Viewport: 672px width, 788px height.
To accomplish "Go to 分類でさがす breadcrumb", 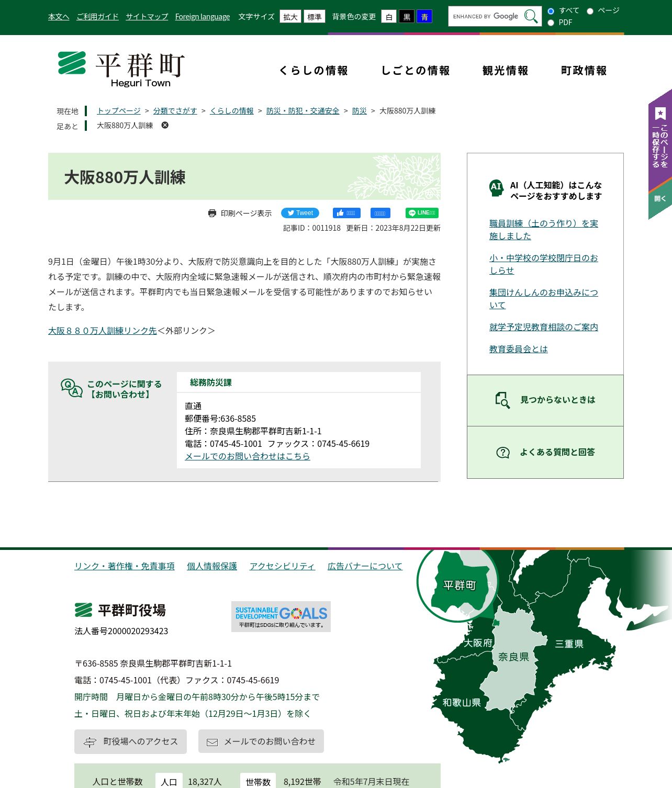I will 175,111.
